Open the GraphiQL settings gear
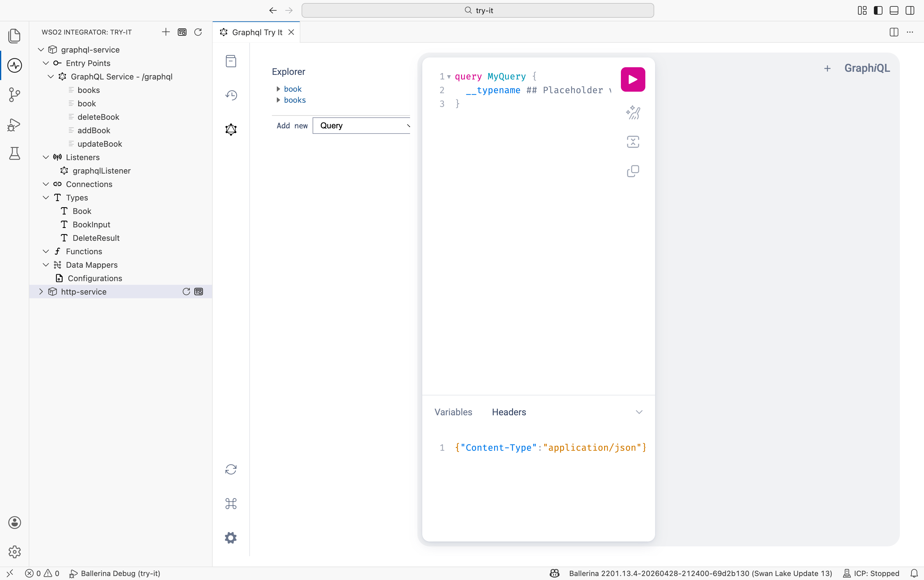924x580 pixels. pyautogui.click(x=231, y=538)
